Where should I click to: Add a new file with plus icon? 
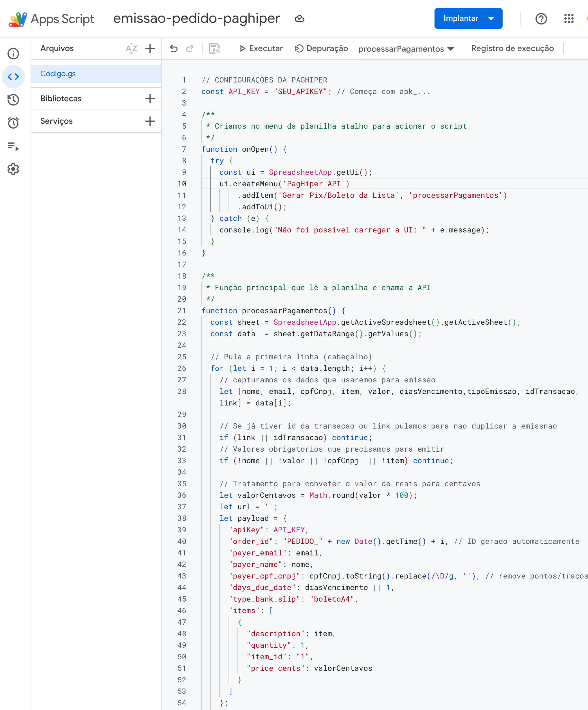[x=150, y=48]
